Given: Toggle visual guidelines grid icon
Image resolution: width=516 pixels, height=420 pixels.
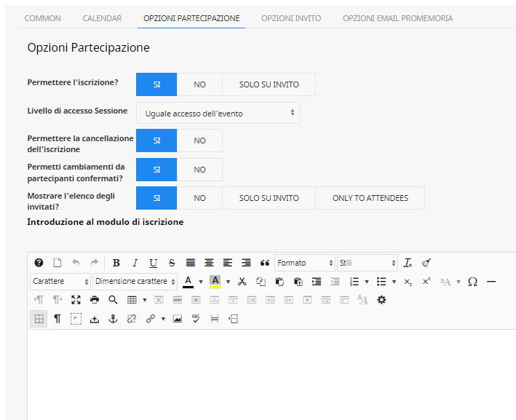Looking at the screenshot, I should coord(39,319).
